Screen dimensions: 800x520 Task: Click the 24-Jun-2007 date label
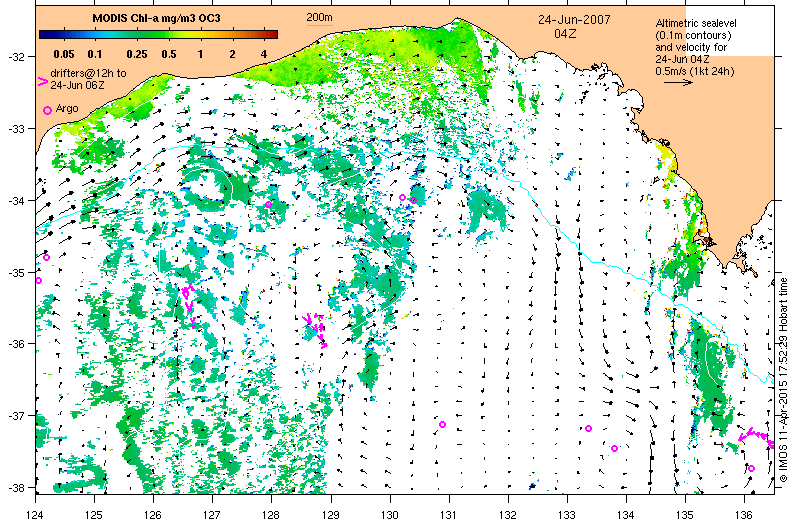[574, 20]
